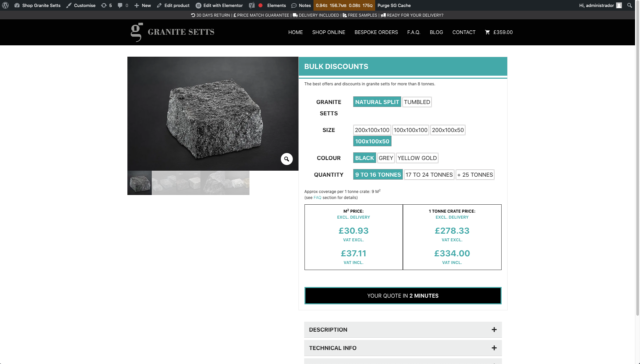The height and width of the screenshot is (364, 640).
Task: Click the admin bar search icon
Action: (630, 5)
